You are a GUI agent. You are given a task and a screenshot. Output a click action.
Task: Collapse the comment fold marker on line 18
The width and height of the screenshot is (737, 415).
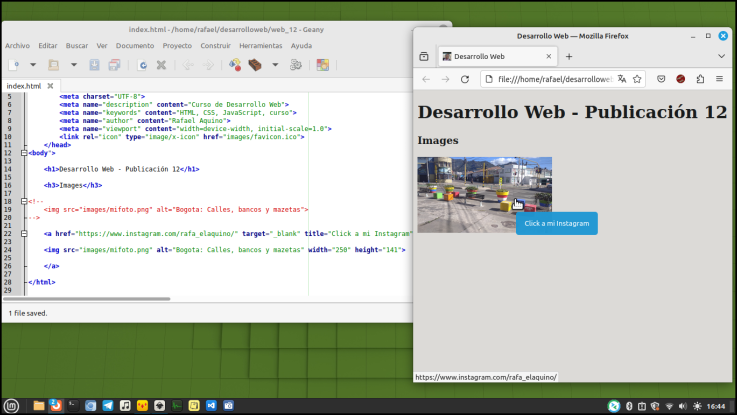[24, 201]
